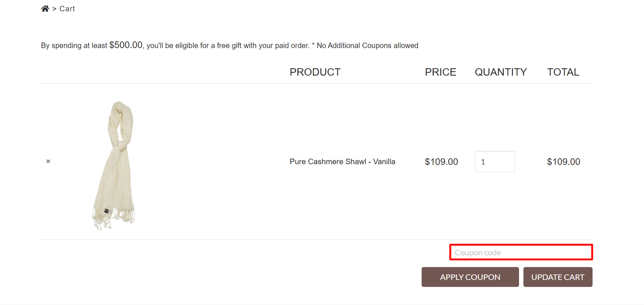This screenshot has height=305, width=644.
Task: Open the Pure Cashmere Shawl - Vanilla product page
Action: (342, 161)
